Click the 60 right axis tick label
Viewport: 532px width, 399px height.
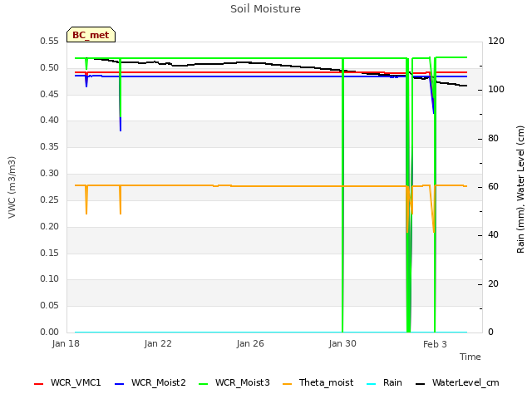493,186
